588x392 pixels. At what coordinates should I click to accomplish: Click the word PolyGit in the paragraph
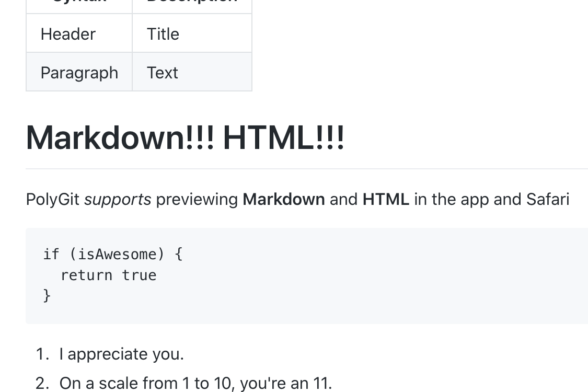click(x=52, y=200)
